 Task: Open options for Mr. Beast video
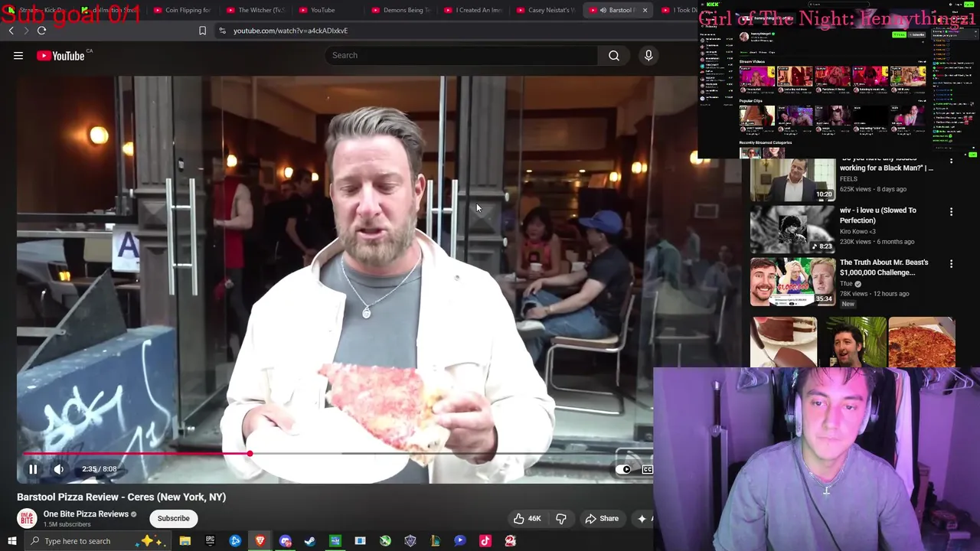[951, 264]
